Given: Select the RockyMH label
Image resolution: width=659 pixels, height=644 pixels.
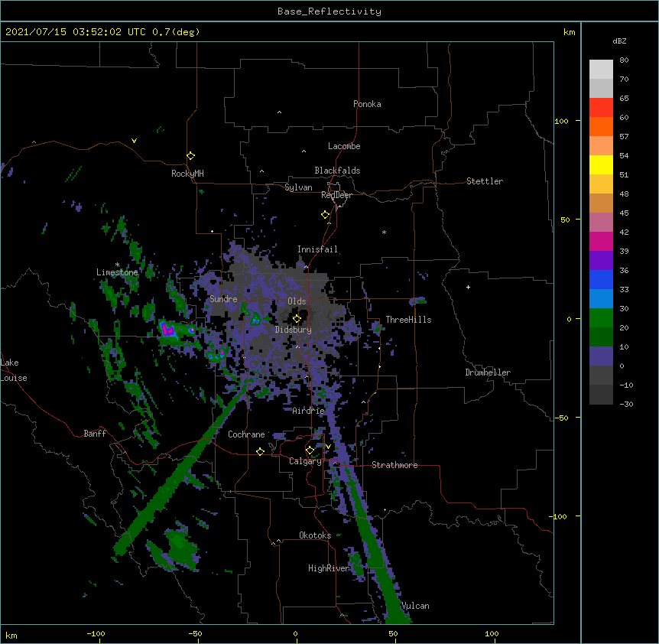Looking at the screenshot, I should pyautogui.click(x=187, y=174).
